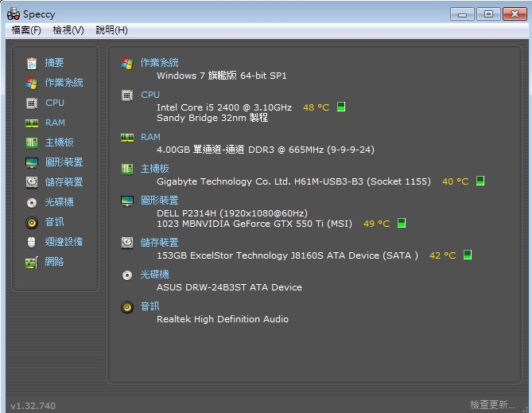Click the disk temperature 42 °C value
This screenshot has width=532, height=413.
pyautogui.click(x=443, y=255)
